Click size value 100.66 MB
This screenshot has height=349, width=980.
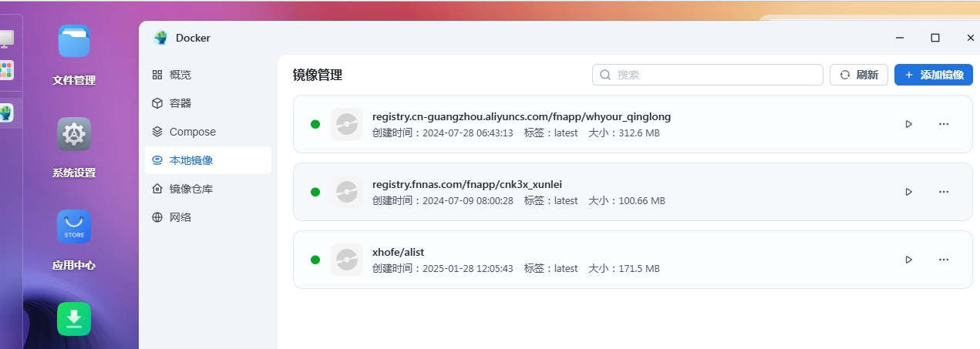pos(642,201)
